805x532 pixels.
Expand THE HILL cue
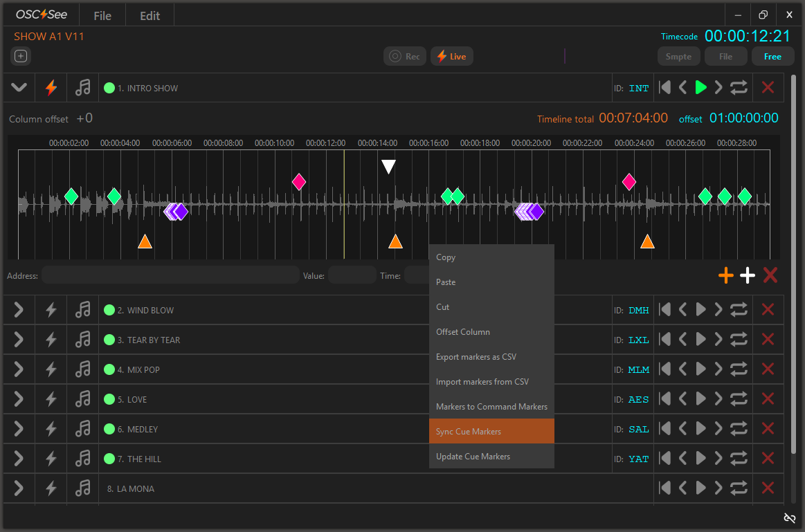[19, 459]
